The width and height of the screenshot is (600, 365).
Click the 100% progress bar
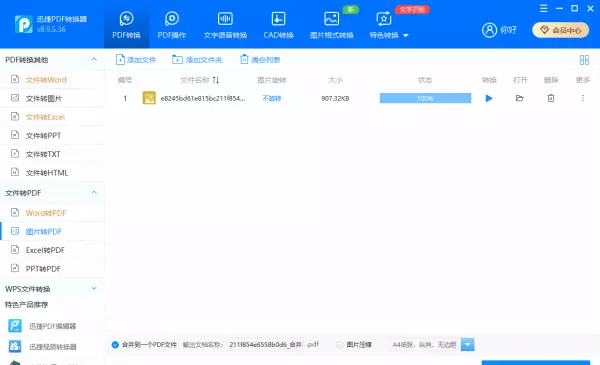(425, 98)
